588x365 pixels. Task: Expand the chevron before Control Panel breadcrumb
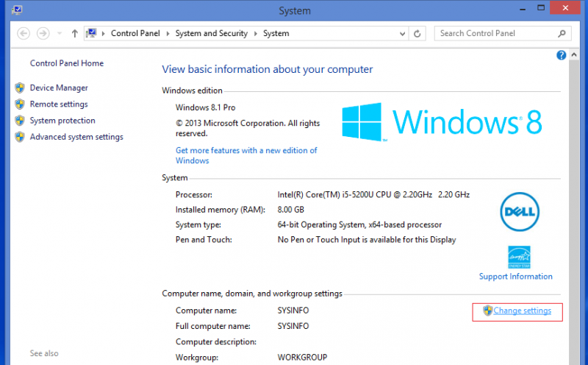(x=103, y=34)
